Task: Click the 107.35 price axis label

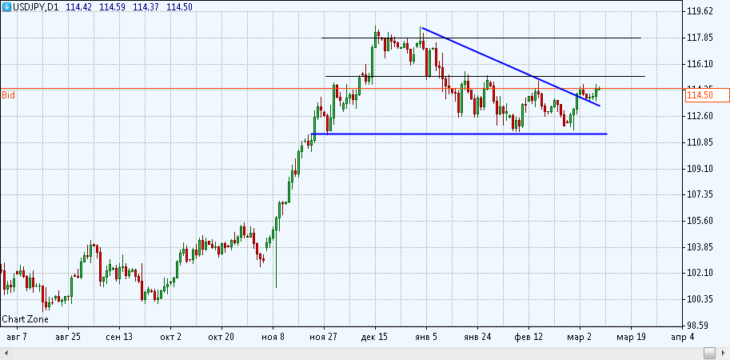Action: [700, 195]
